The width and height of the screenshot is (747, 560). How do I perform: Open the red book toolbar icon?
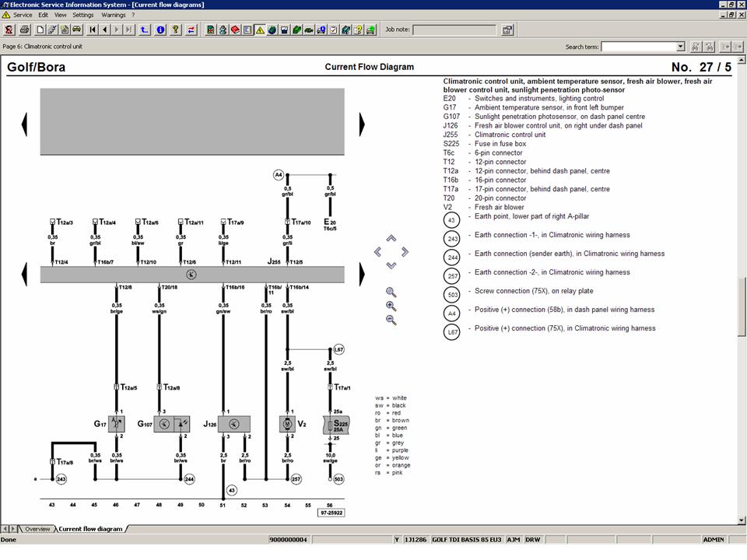click(235, 30)
